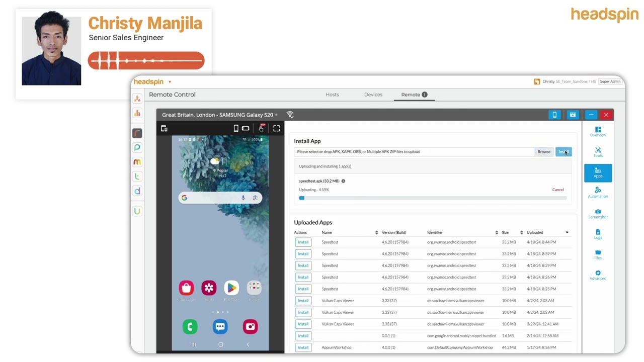Click the topmost hierarchy icon in left sidebar
This screenshot has height=362, width=644.
point(137,99)
